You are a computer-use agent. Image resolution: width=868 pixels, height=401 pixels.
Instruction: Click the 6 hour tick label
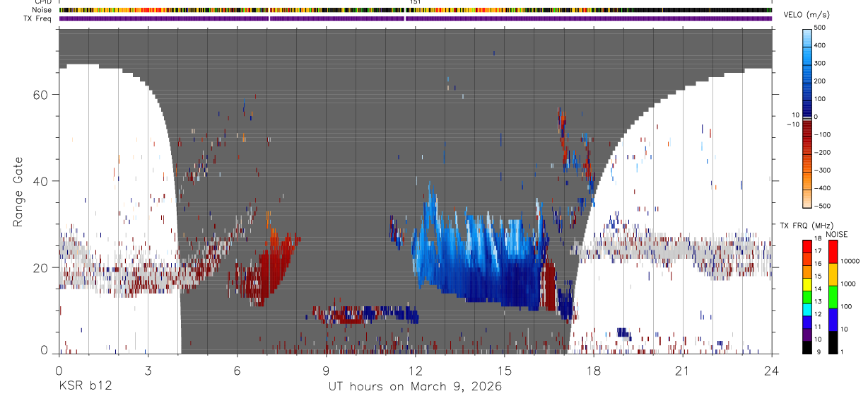[x=237, y=371]
